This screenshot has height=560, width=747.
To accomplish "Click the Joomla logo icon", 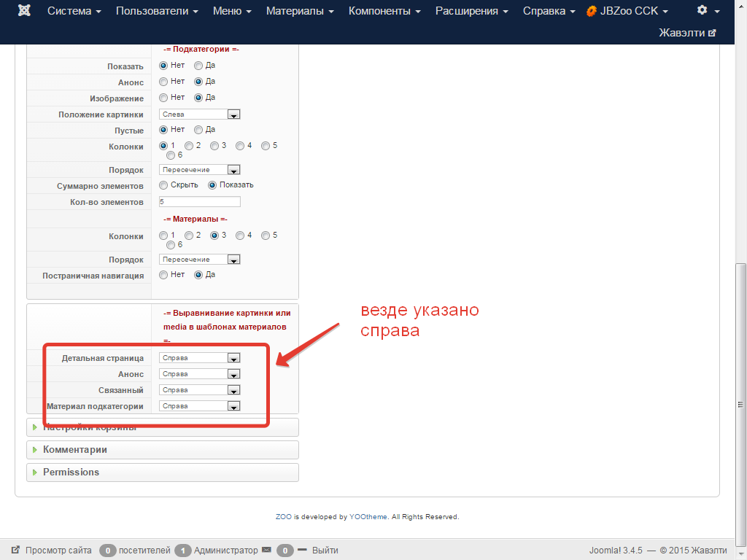I will [24, 11].
